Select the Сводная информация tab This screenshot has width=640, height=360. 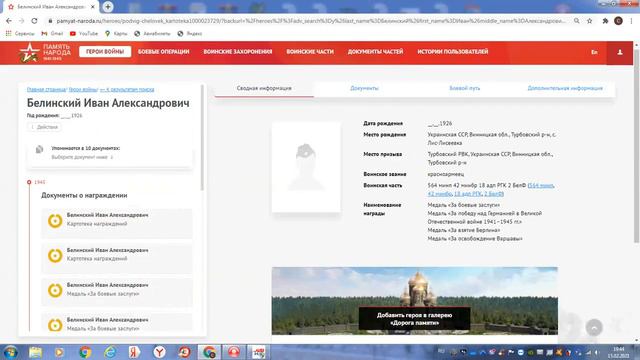click(264, 88)
